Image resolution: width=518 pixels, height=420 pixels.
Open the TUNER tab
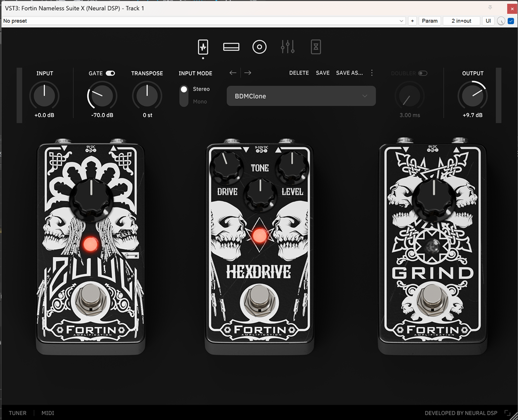tap(18, 413)
